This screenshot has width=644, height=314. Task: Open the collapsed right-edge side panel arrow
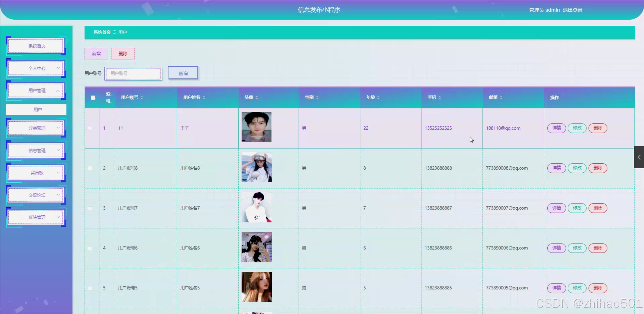tap(639, 157)
